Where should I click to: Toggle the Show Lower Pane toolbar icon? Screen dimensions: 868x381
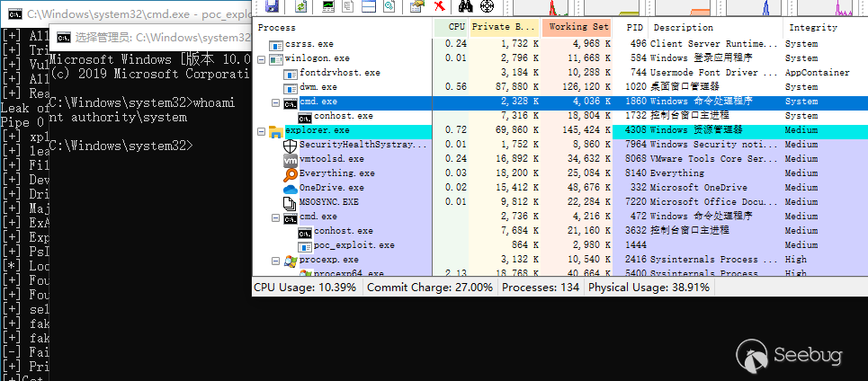coord(369,6)
